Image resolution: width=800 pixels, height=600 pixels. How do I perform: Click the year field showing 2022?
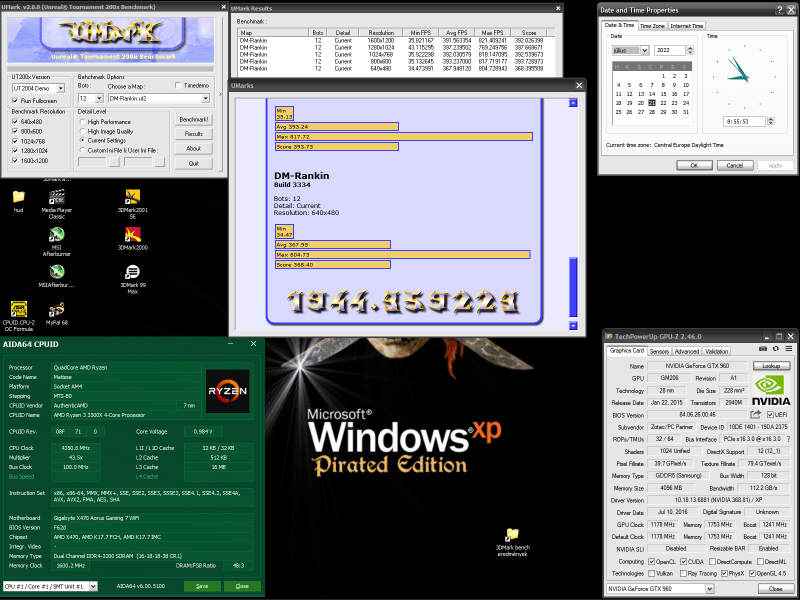pos(671,50)
